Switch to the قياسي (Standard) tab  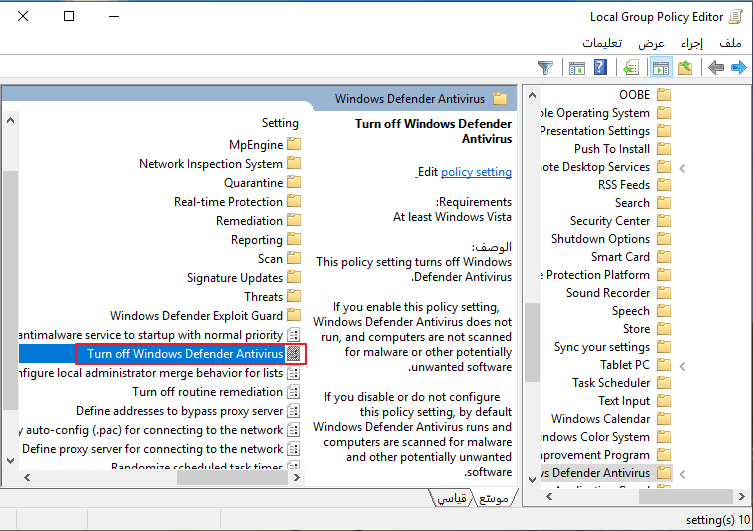coord(452,498)
